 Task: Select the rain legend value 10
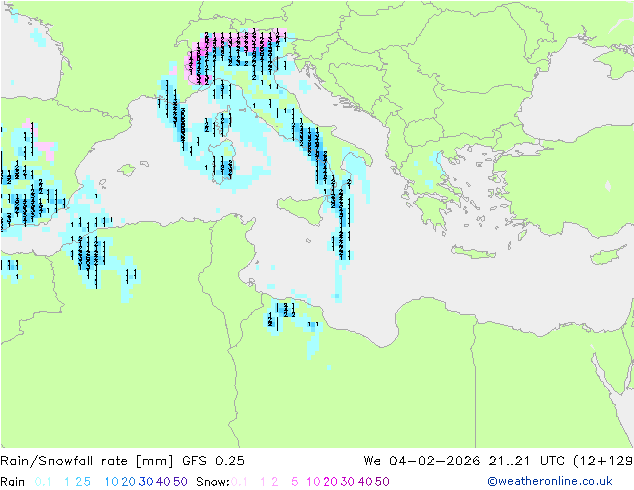coord(112,482)
